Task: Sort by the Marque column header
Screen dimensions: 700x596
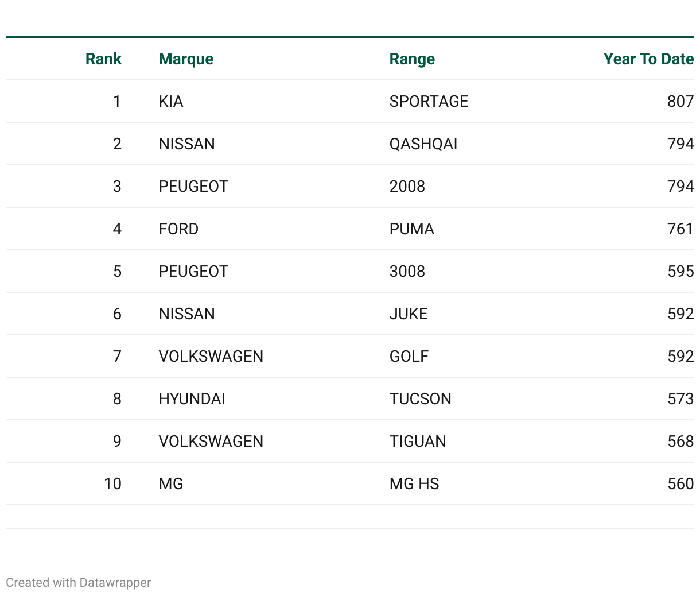Action: (x=186, y=59)
